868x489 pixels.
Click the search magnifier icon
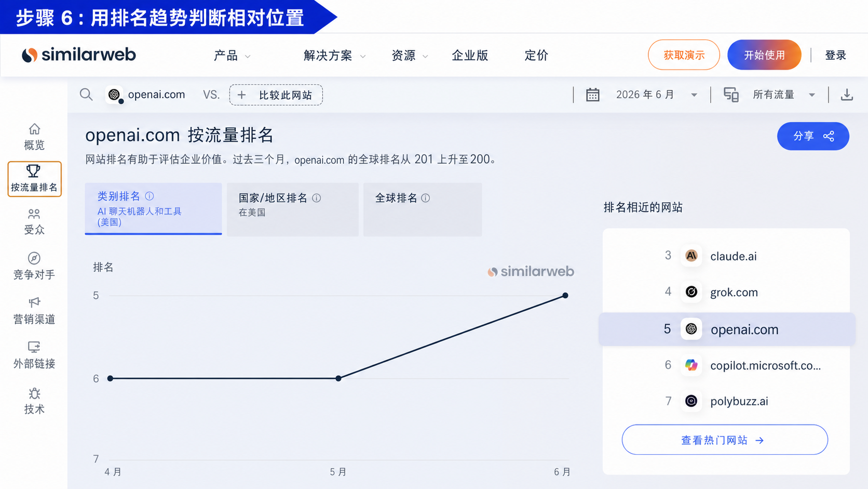tap(86, 95)
